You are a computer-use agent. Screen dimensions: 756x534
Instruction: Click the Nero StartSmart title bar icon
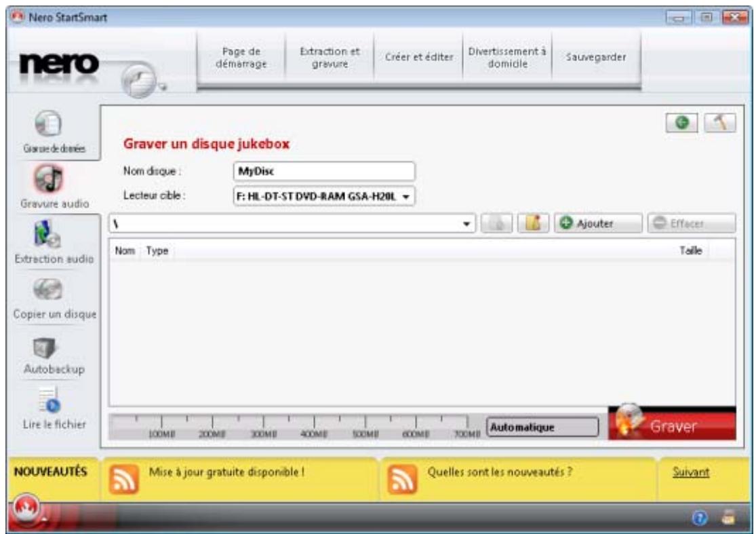pyautogui.click(x=18, y=17)
